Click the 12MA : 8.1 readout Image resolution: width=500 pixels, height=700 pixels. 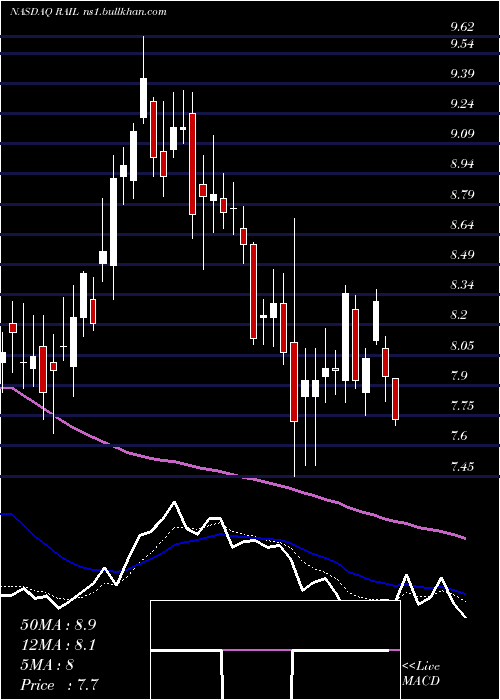[x=58, y=645]
